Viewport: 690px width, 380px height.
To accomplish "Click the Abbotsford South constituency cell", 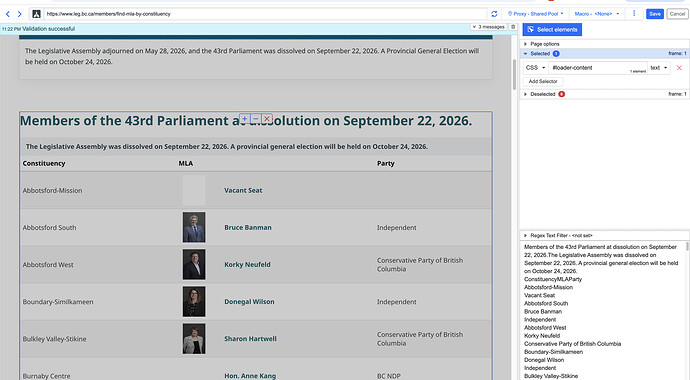I will point(49,227).
